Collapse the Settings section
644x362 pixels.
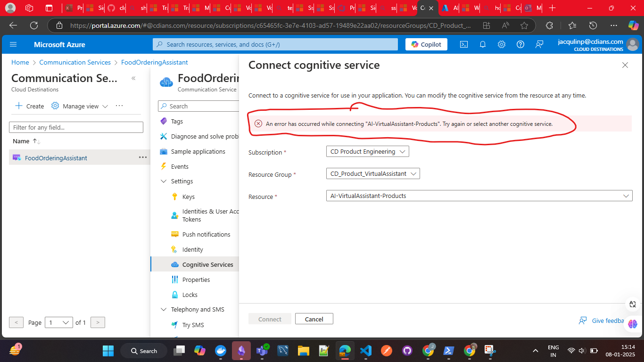(x=164, y=181)
